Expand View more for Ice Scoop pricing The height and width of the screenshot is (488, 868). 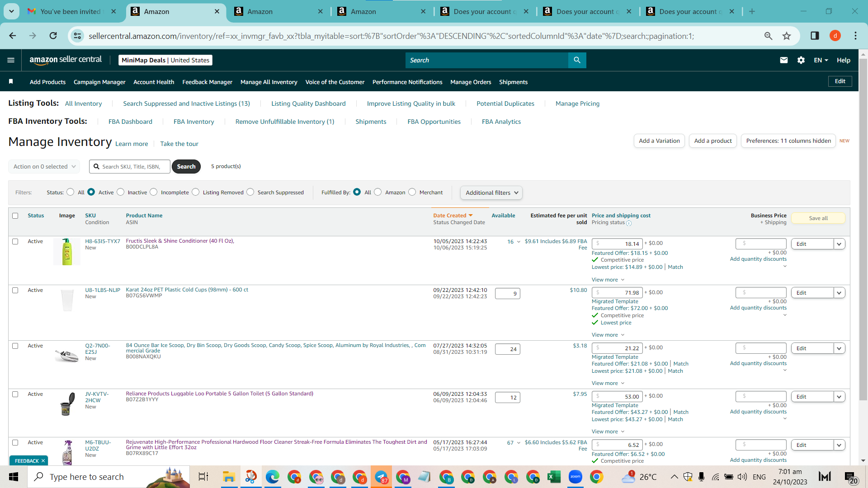[x=608, y=383]
